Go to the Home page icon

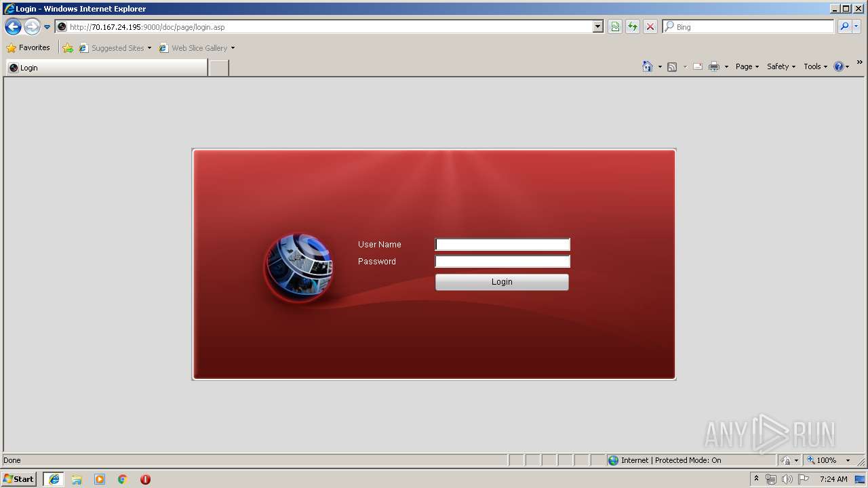(648, 66)
